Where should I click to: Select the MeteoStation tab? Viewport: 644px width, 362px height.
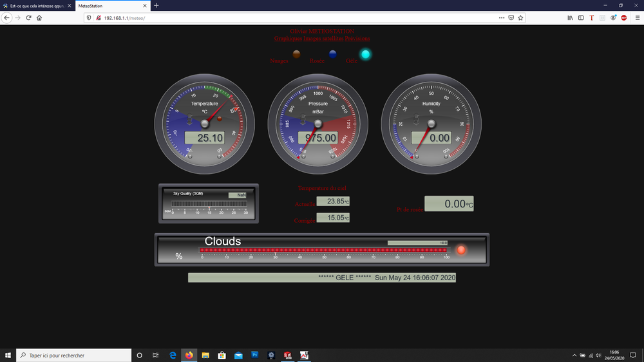(113, 6)
